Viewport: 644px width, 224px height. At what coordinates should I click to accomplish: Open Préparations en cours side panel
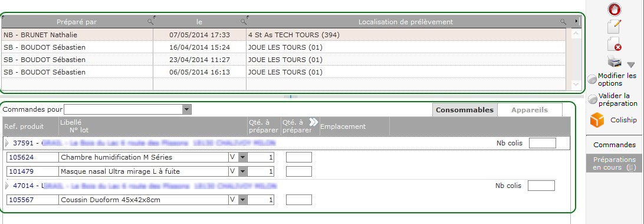point(615,164)
